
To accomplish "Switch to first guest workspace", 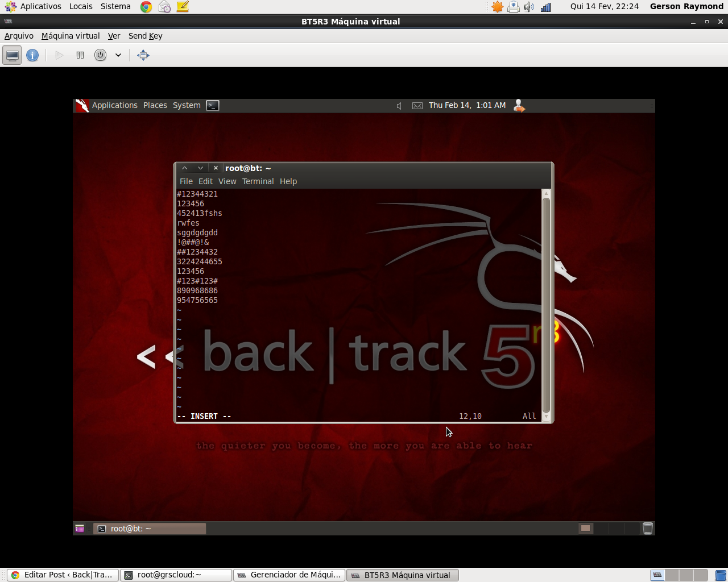I will (585, 529).
